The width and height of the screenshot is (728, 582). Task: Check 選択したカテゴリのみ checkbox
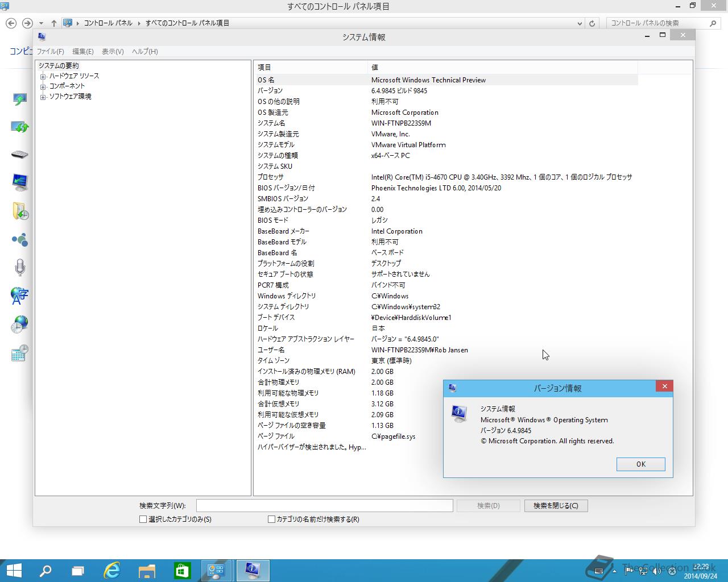click(x=143, y=519)
